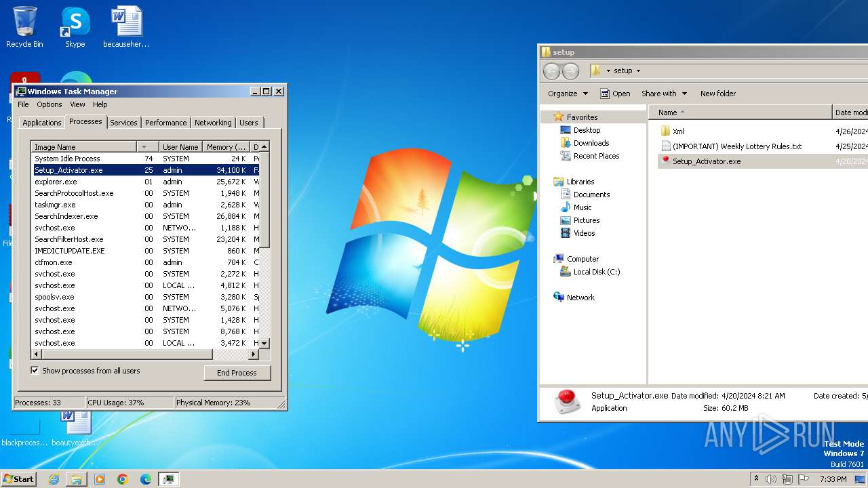
Task: Open the beautyexch Word document on desktop
Action: tap(75, 428)
